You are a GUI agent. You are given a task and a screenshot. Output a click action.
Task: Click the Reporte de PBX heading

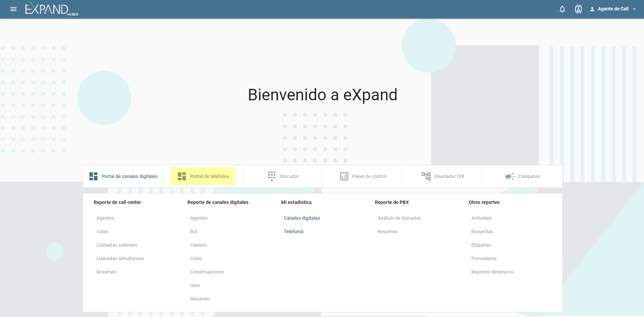click(x=392, y=202)
